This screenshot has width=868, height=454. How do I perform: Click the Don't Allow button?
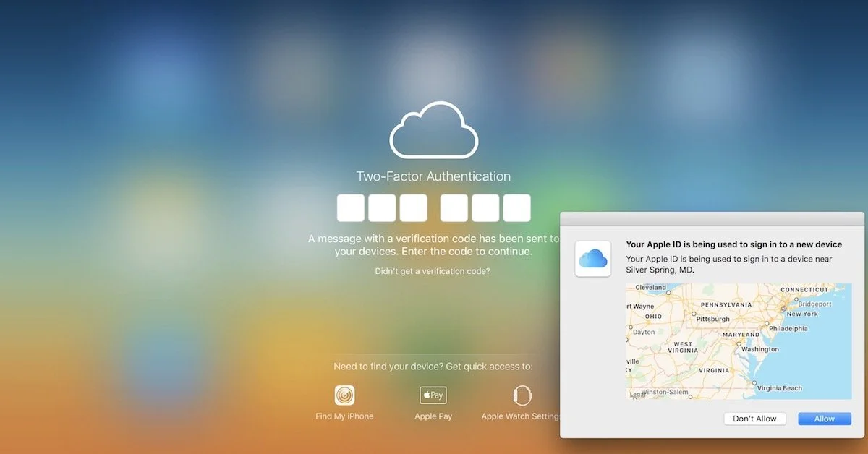[754, 419]
